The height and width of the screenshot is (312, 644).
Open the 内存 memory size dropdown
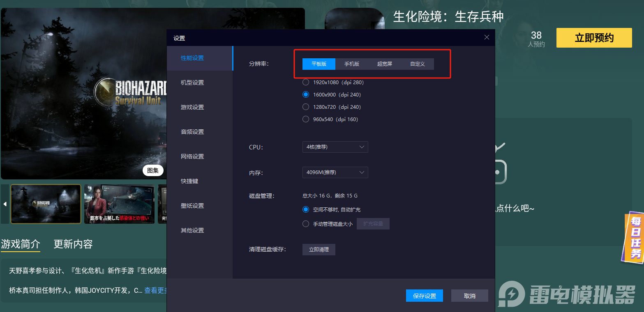coord(335,172)
